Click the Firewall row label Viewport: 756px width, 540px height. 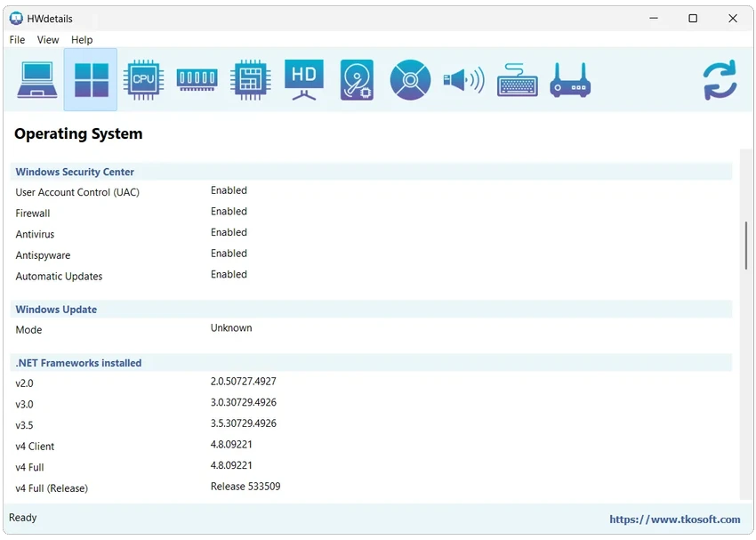pos(33,214)
